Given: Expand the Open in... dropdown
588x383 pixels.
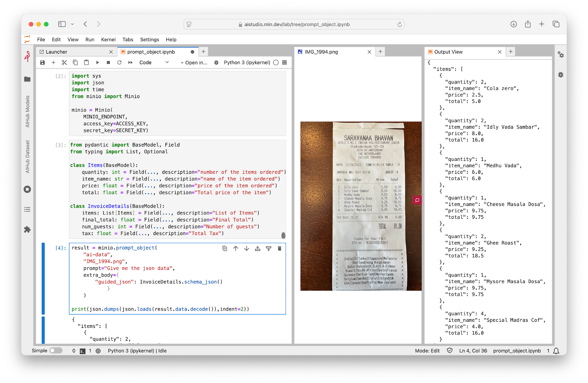Looking at the screenshot, I should click(194, 63).
